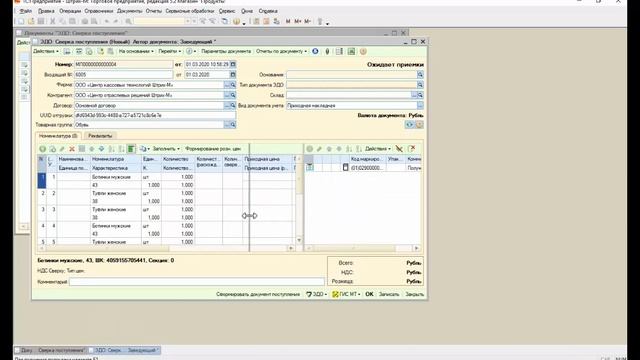Open the Заполнить dropdown above the table
This screenshot has width=640, height=360.
click(166, 149)
